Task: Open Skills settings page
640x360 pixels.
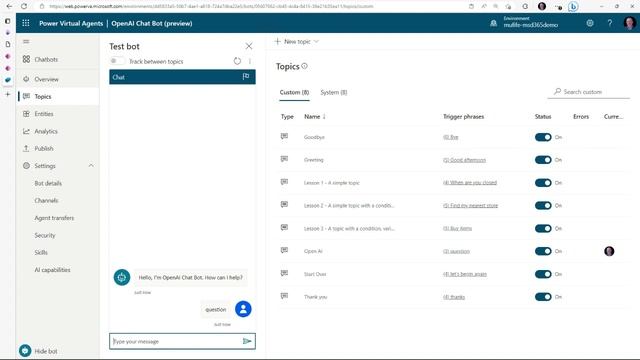Action: point(41,253)
